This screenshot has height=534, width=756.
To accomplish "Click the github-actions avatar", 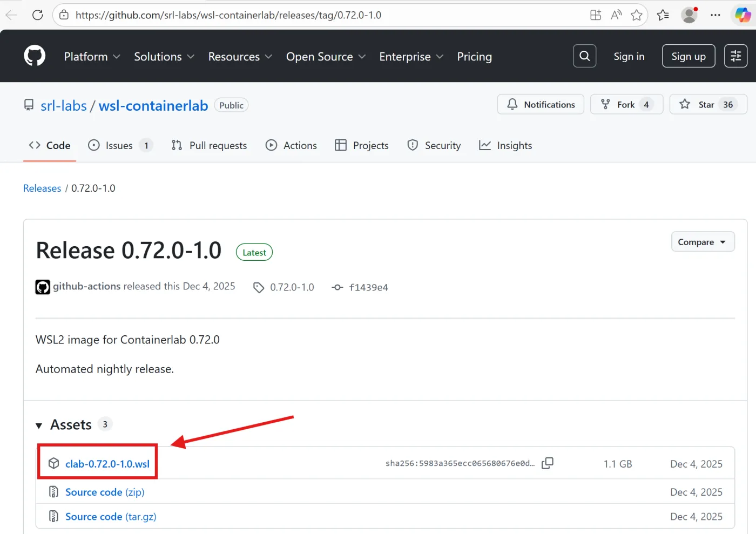I will [42, 287].
